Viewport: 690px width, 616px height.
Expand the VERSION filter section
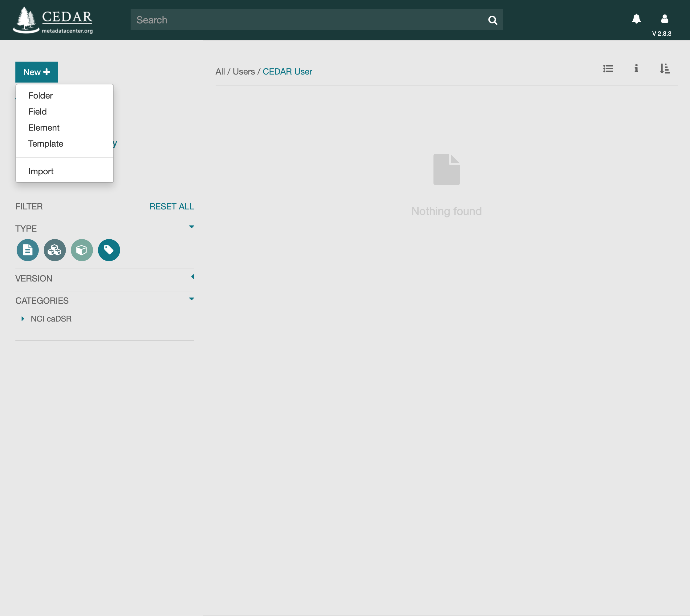(x=192, y=277)
